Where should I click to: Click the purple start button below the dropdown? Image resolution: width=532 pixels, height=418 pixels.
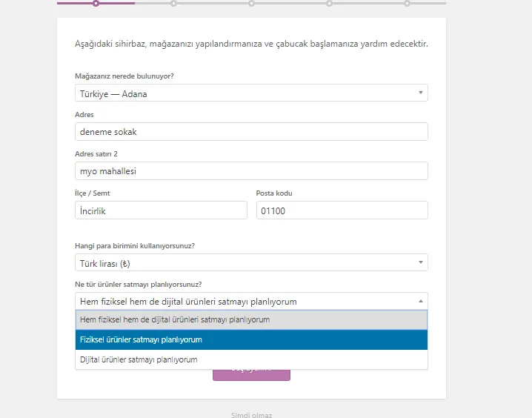pos(251,374)
